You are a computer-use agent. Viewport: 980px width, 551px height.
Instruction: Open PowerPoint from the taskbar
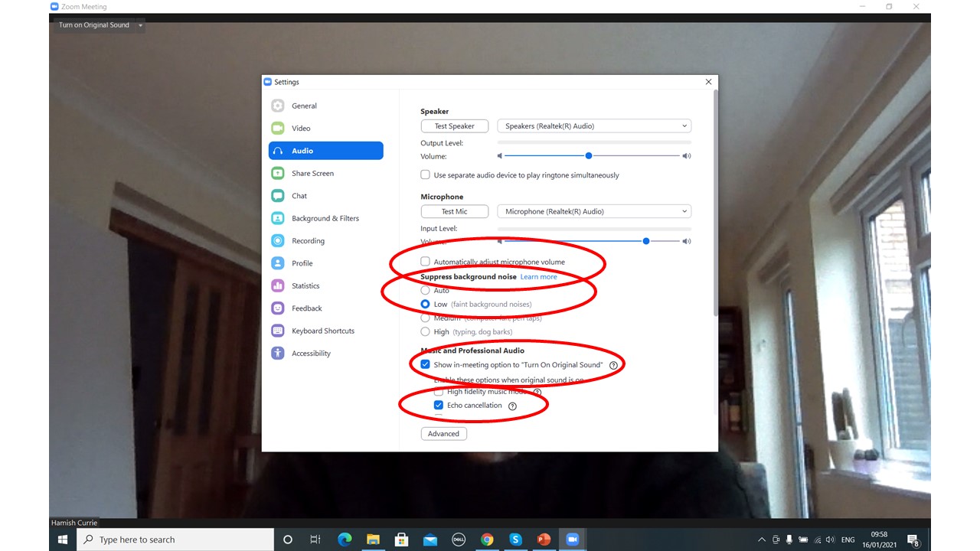(x=544, y=540)
